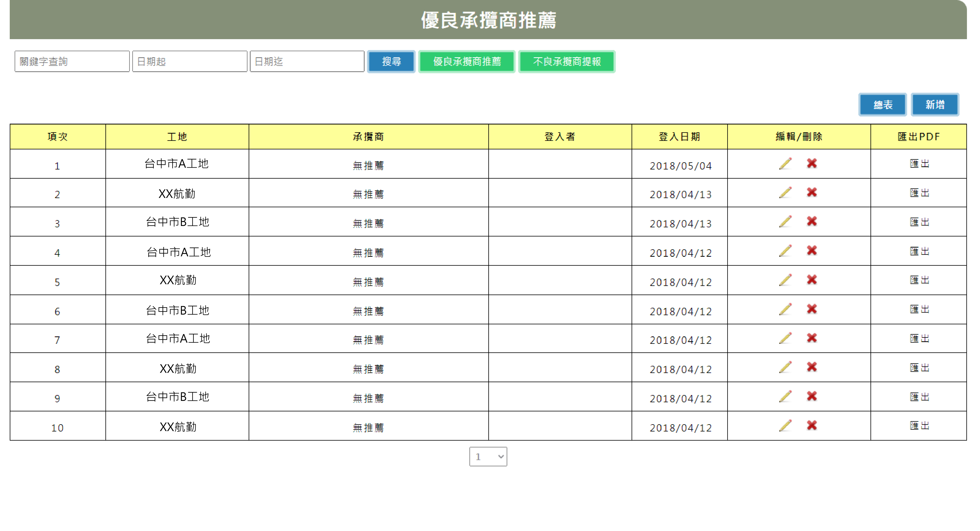Screen dimensions: 980x531
Task: Delete row 10 with its red X
Action: [x=811, y=426]
